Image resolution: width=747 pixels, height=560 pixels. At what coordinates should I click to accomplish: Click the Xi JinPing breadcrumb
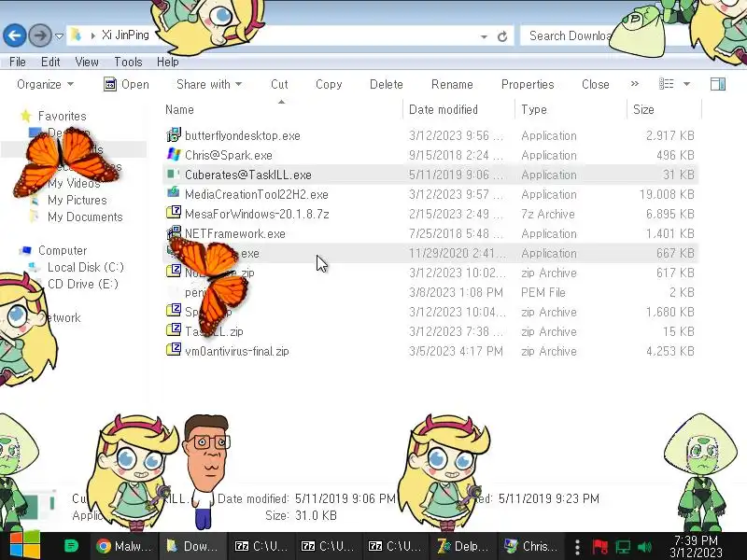pos(125,35)
